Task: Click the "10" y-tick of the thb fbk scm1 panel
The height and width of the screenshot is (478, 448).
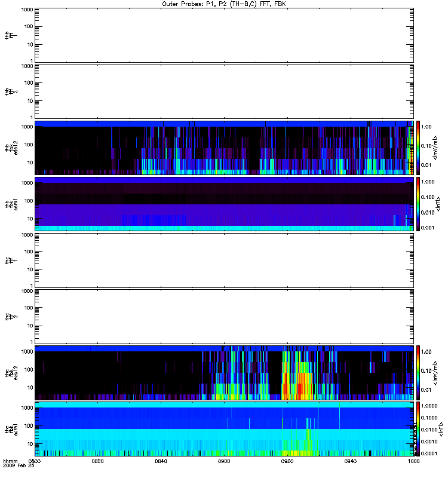Action: pos(30,219)
